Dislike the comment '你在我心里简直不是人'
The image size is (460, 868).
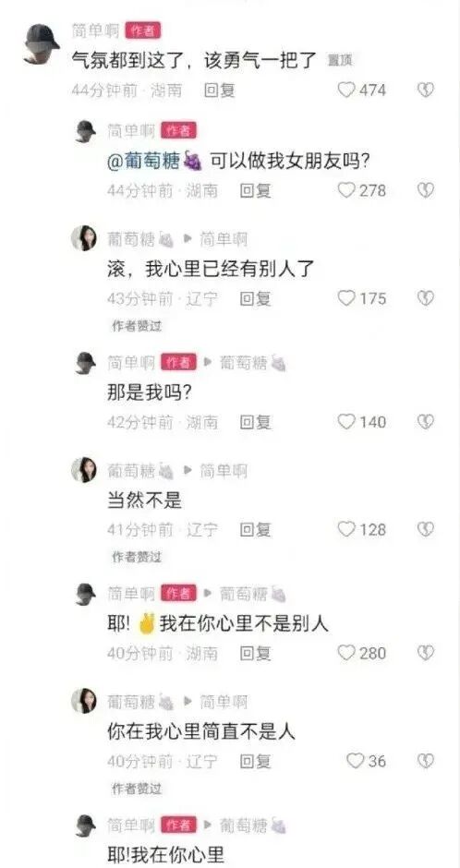click(x=425, y=761)
